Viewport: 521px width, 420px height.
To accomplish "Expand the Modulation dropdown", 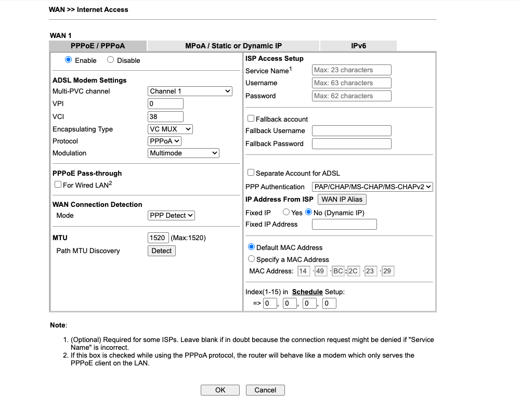I will pos(184,153).
